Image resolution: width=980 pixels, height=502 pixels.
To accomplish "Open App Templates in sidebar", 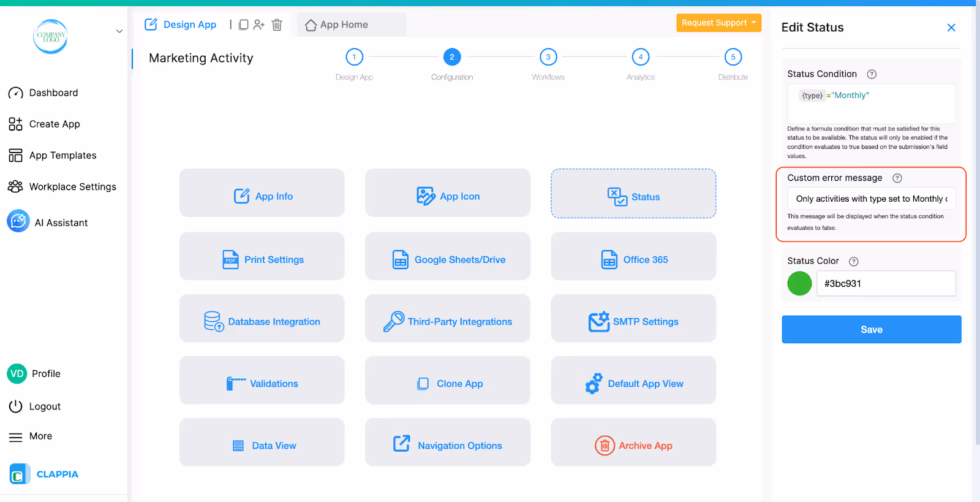I will coord(63,156).
